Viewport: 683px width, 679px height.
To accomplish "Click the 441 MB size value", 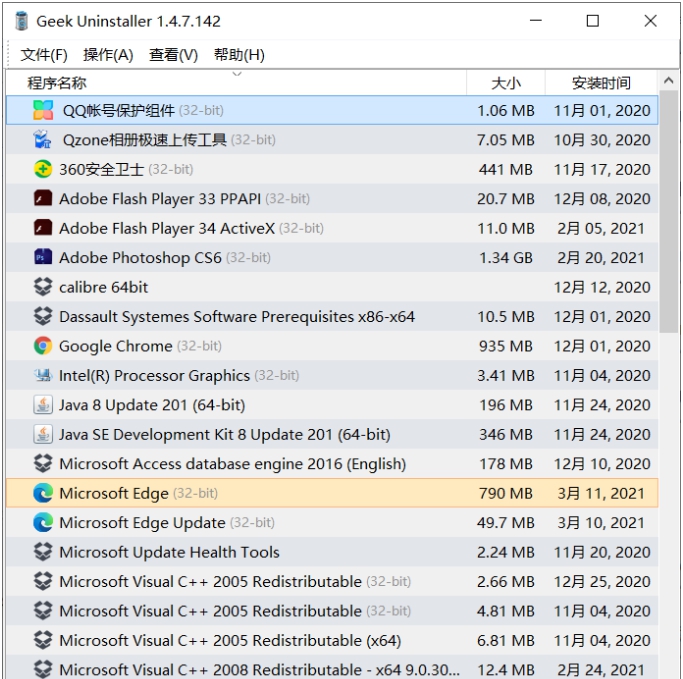I will point(506,169).
